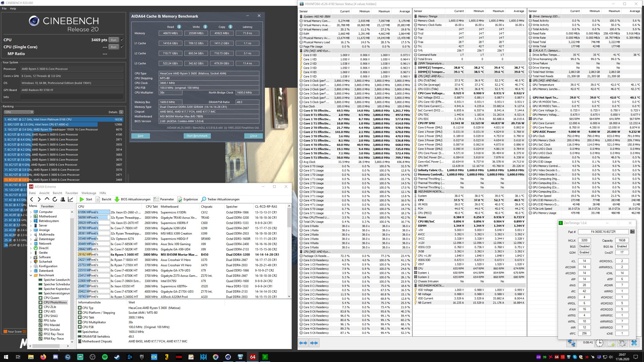644x362 pixels.
Task: Go up one level in AIDA64
Action: coord(47,199)
